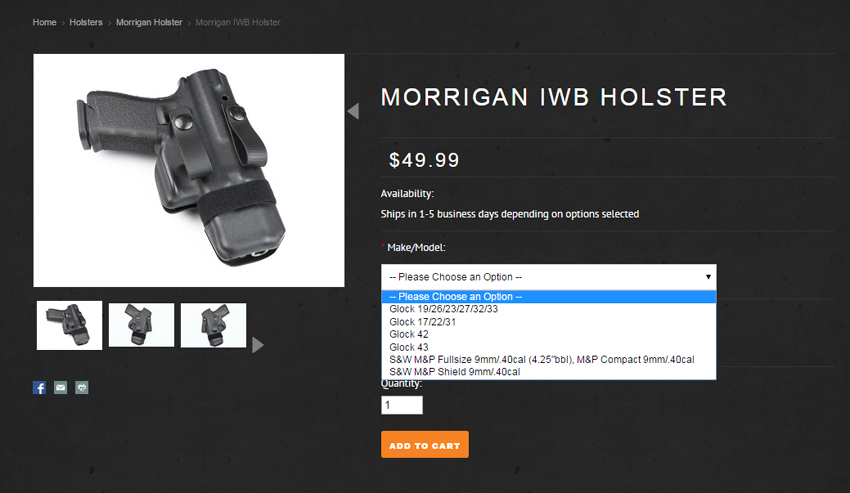This screenshot has height=493, width=850.
Task: Share product on Facebook icon
Action: [39, 388]
